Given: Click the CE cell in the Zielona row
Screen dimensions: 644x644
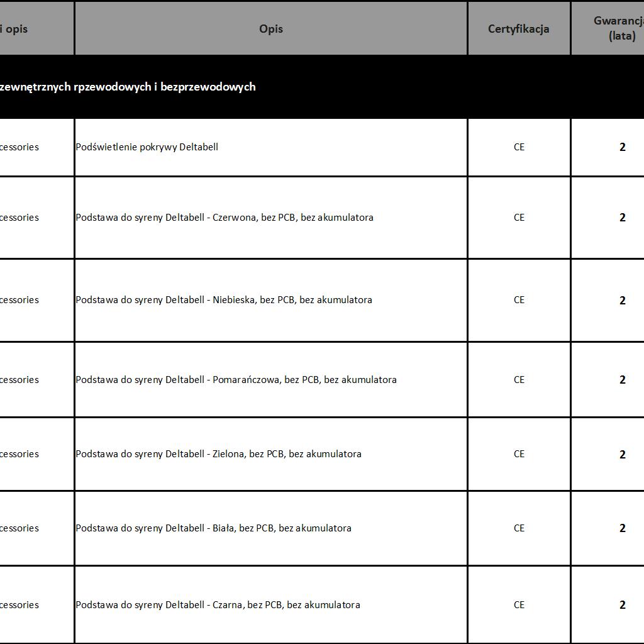Looking at the screenshot, I should [519, 454].
